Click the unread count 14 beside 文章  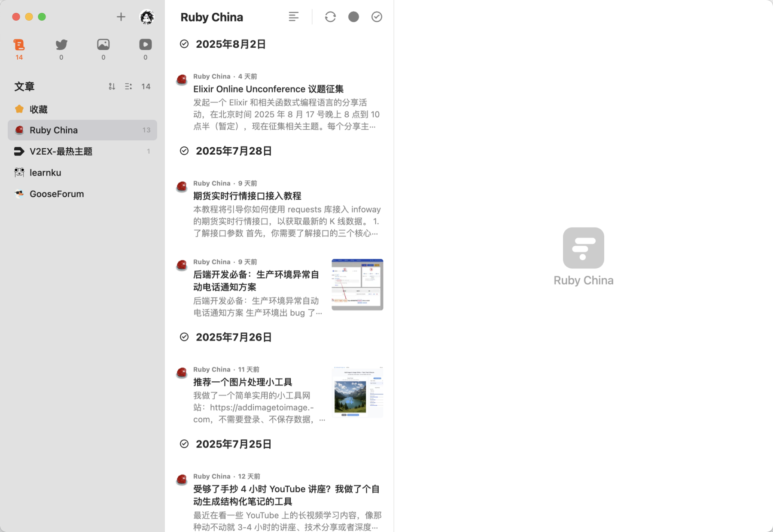tap(146, 86)
